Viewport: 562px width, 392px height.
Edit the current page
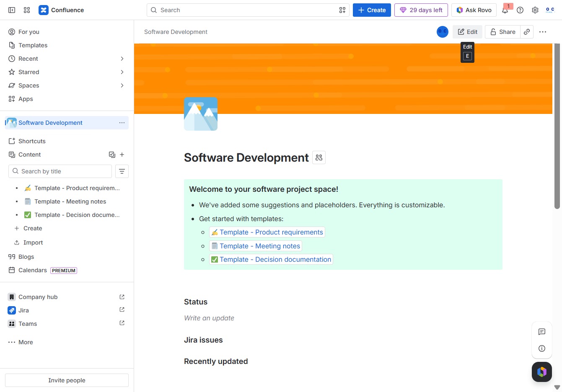pos(468,32)
